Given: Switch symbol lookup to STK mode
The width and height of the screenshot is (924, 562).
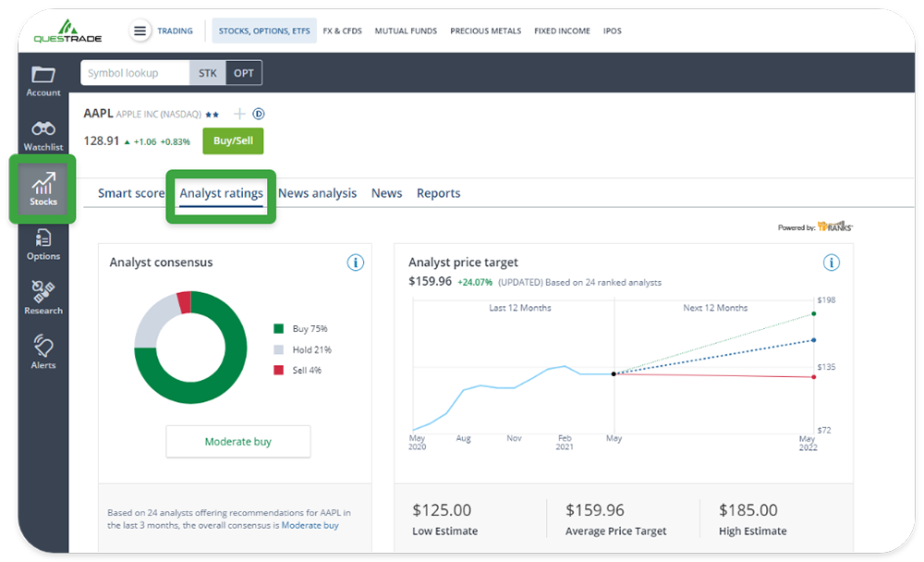Looking at the screenshot, I should click(x=207, y=72).
